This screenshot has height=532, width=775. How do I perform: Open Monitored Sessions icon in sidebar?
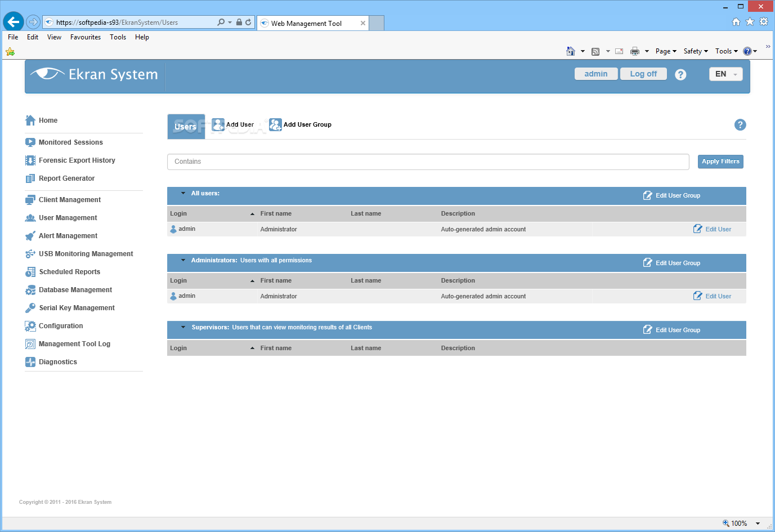tap(30, 142)
